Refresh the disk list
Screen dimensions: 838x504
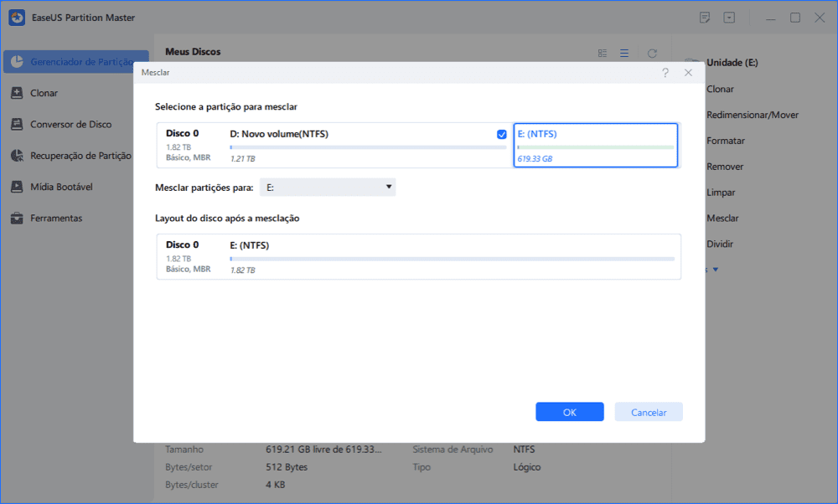click(652, 54)
